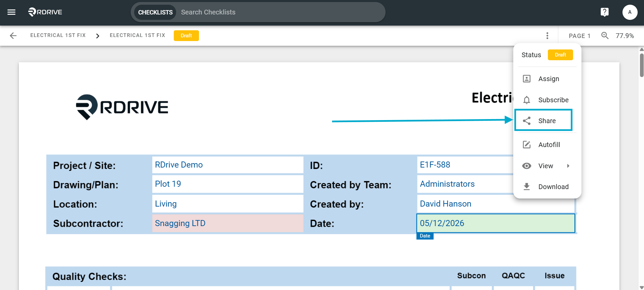The height and width of the screenshot is (290, 644).
Task: Click the PAGE 1 indicator
Action: point(579,36)
